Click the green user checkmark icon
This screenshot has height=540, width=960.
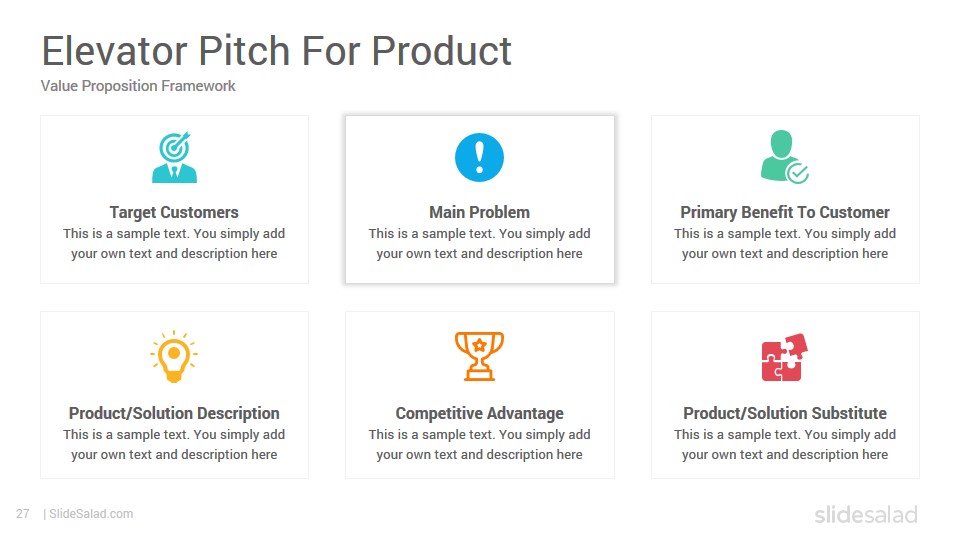tap(784, 157)
